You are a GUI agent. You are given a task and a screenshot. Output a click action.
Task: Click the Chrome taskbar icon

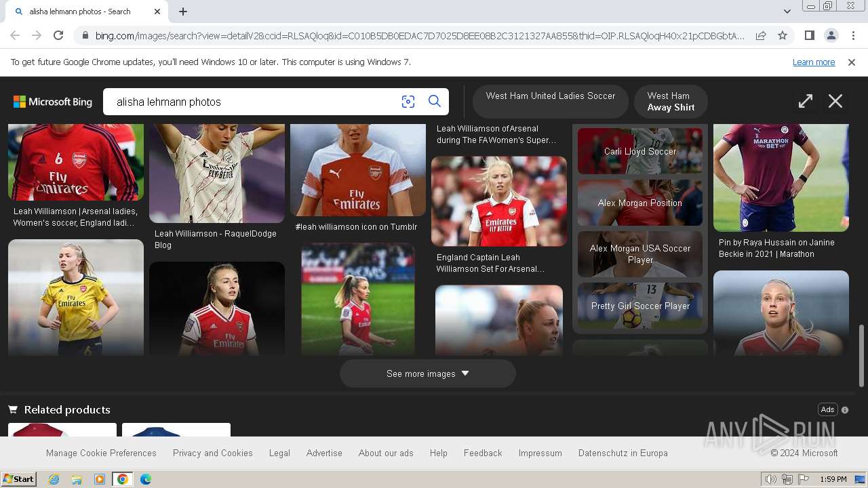pos(122,479)
